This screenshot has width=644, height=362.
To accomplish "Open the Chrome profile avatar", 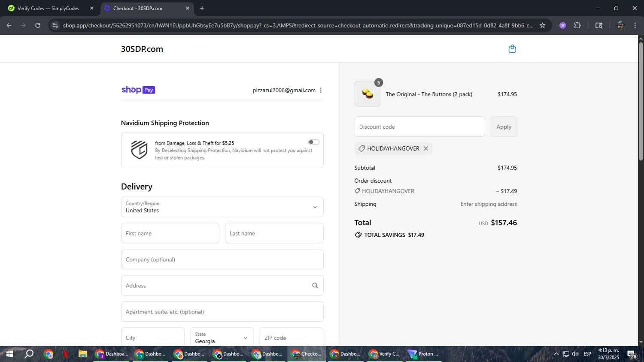I will coord(620,25).
